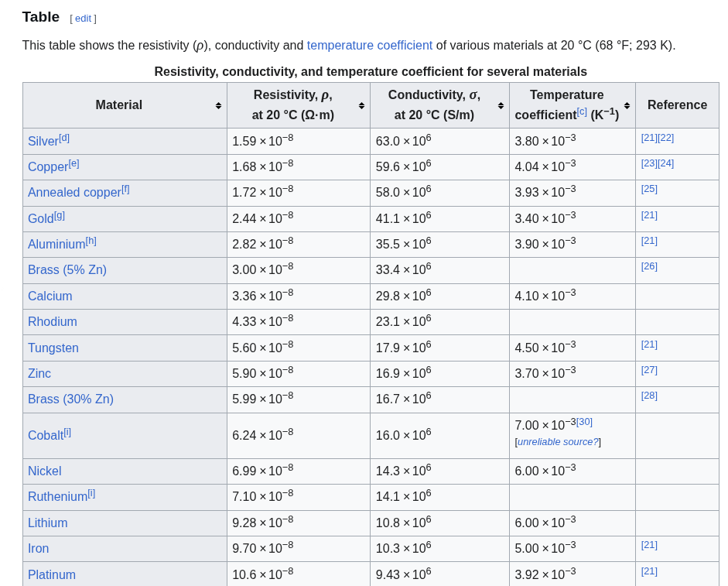Open the Silver material link
This screenshot has height=586, width=728.
43,141
